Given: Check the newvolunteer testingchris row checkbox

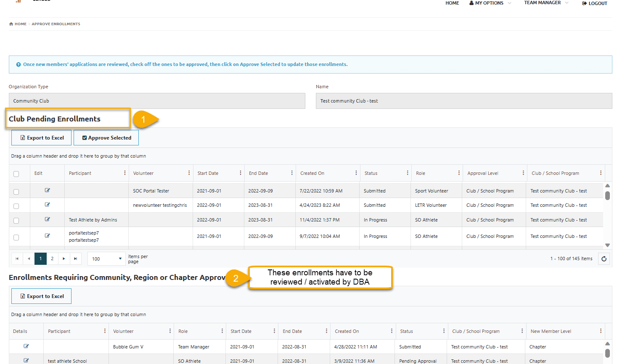Looking at the screenshot, I should pos(16,206).
